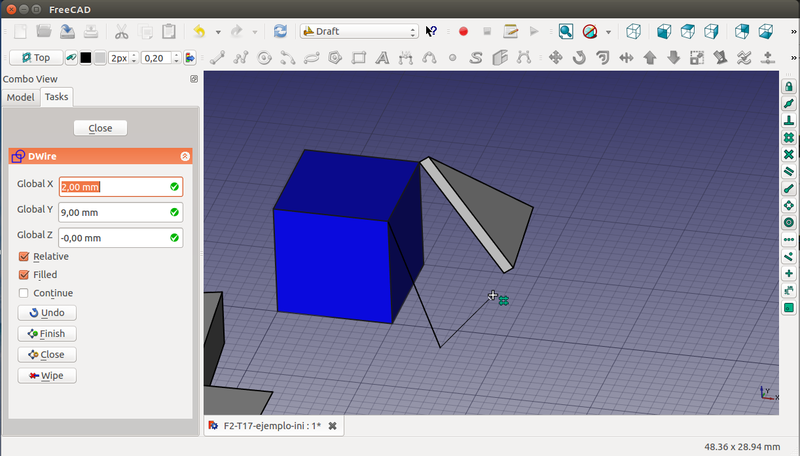This screenshot has height=456, width=800.
Task: Click the What's This help cursor icon
Action: (432, 32)
